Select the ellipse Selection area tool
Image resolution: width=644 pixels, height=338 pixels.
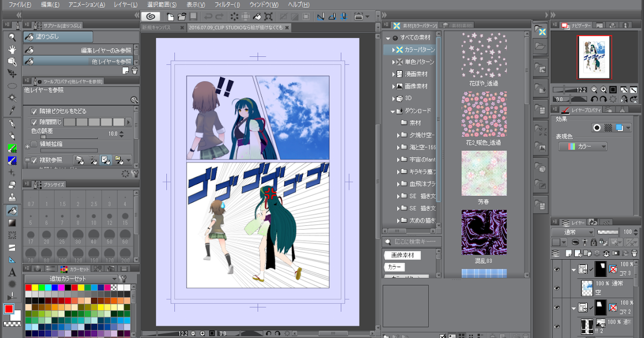click(x=12, y=86)
